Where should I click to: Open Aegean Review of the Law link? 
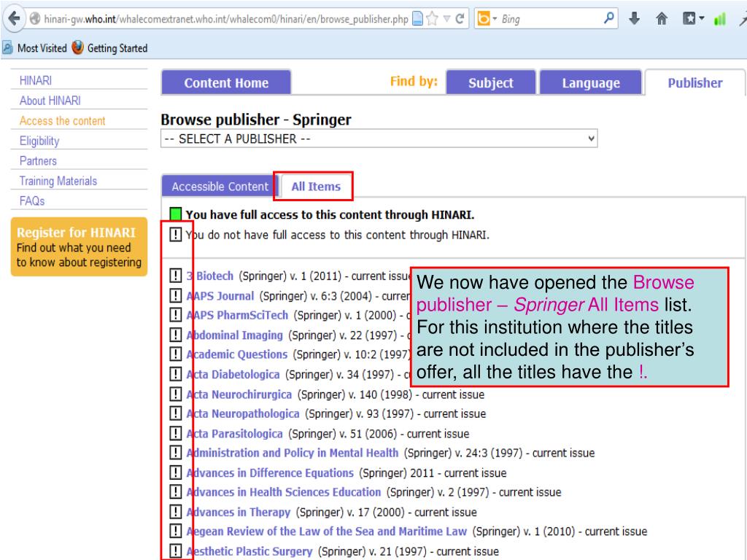point(327,531)
